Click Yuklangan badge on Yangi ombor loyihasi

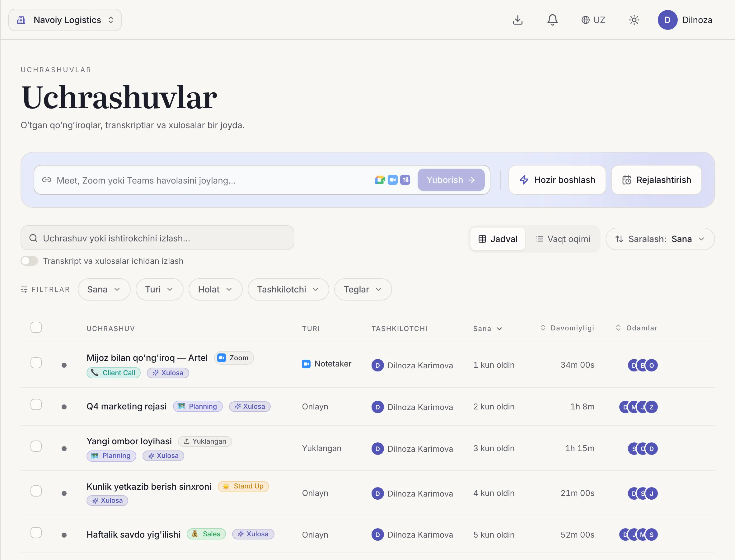pyautogui.click(x=205, y=441)
